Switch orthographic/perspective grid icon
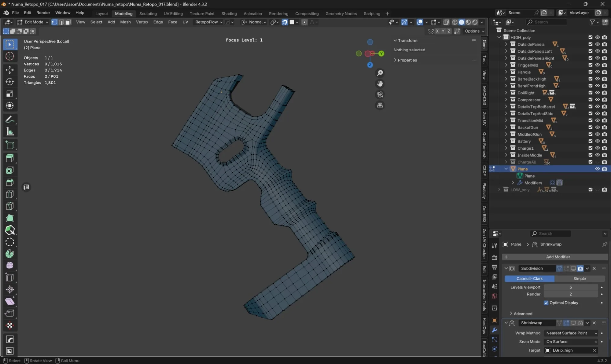 [380, 105]
